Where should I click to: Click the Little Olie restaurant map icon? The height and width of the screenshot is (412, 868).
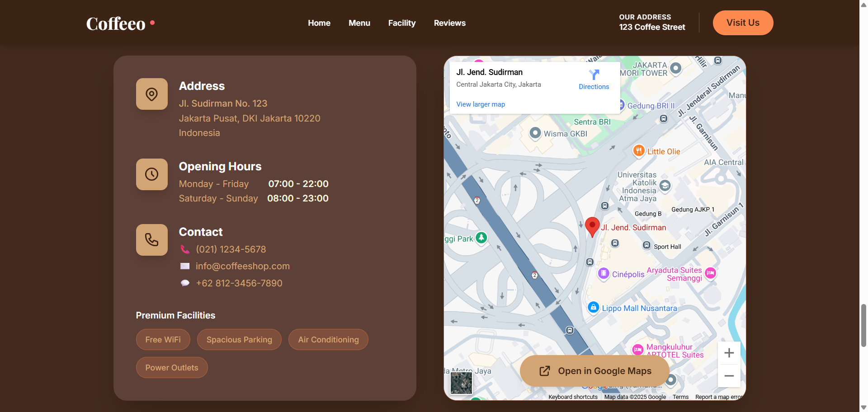pos(638,151)
